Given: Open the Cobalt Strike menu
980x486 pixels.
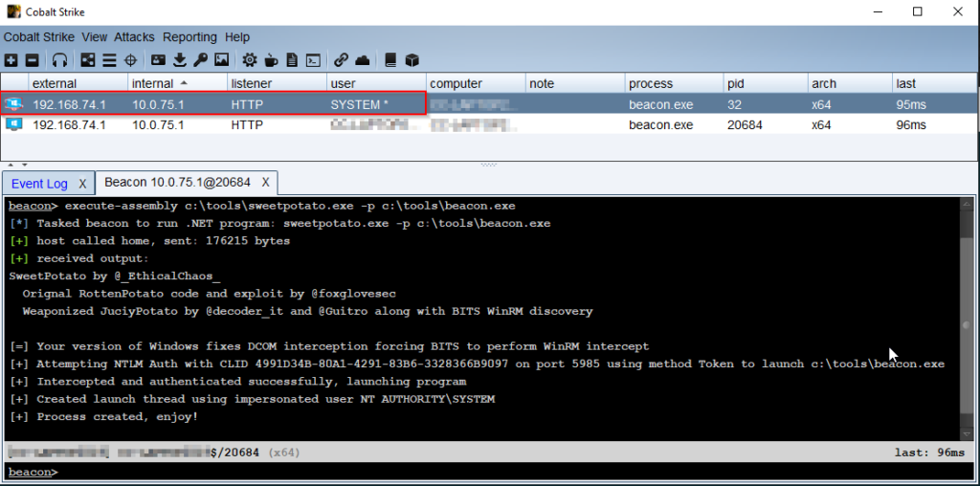Looking at the screenshot, I should (x=38, y=37).
